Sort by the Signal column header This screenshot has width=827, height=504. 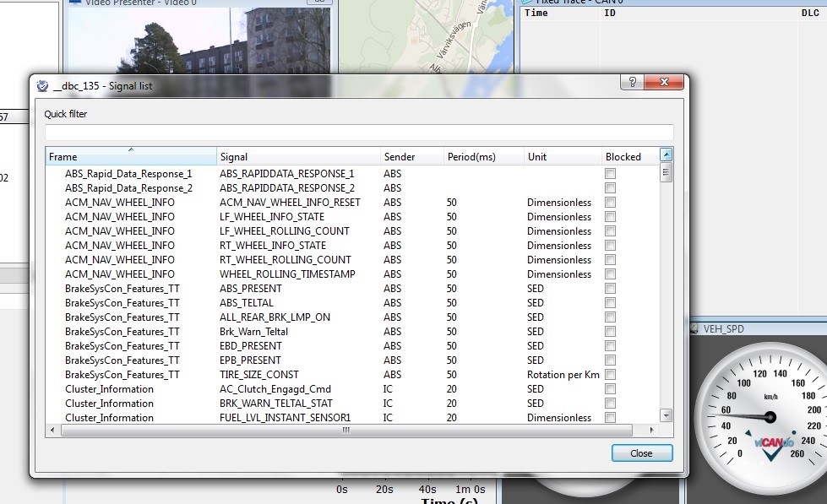298,157
